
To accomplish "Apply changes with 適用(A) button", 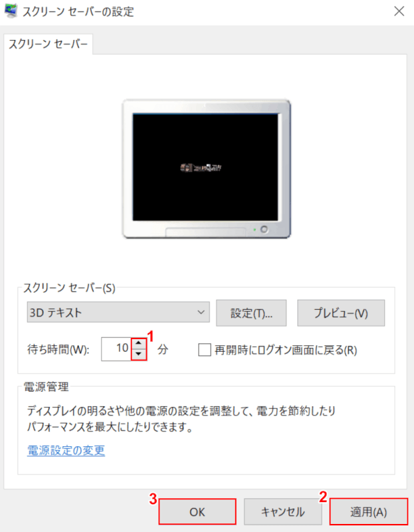I will (369, 511).
